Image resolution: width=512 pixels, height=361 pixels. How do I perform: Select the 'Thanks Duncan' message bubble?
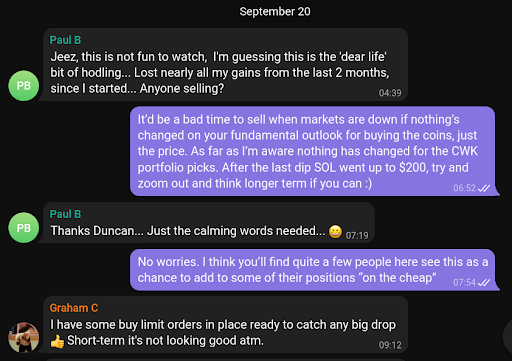coord(209,223)
